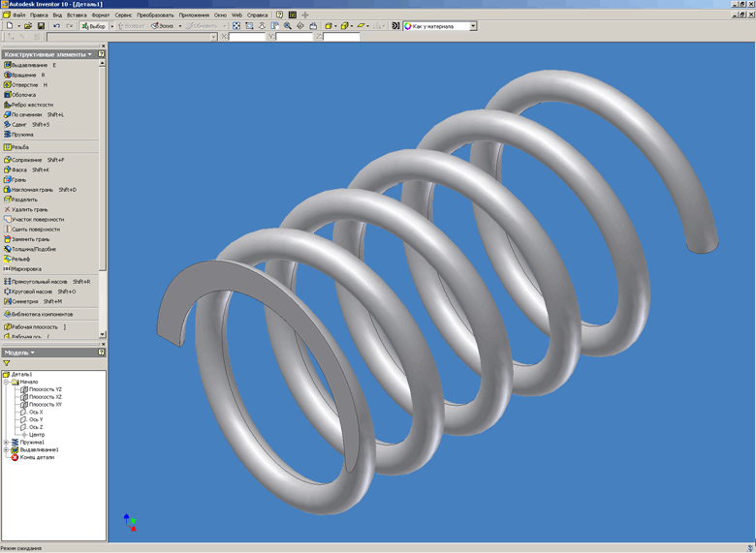Click the Zoom All view icon
The width and height of the screenshot is (756, 553).
(x=236, y=26)
